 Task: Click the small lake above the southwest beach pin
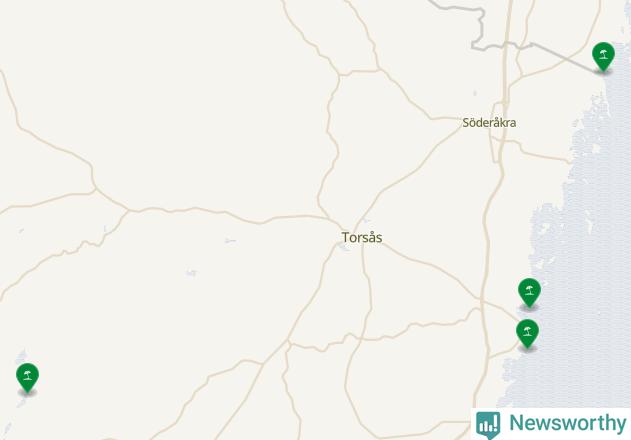21,356
